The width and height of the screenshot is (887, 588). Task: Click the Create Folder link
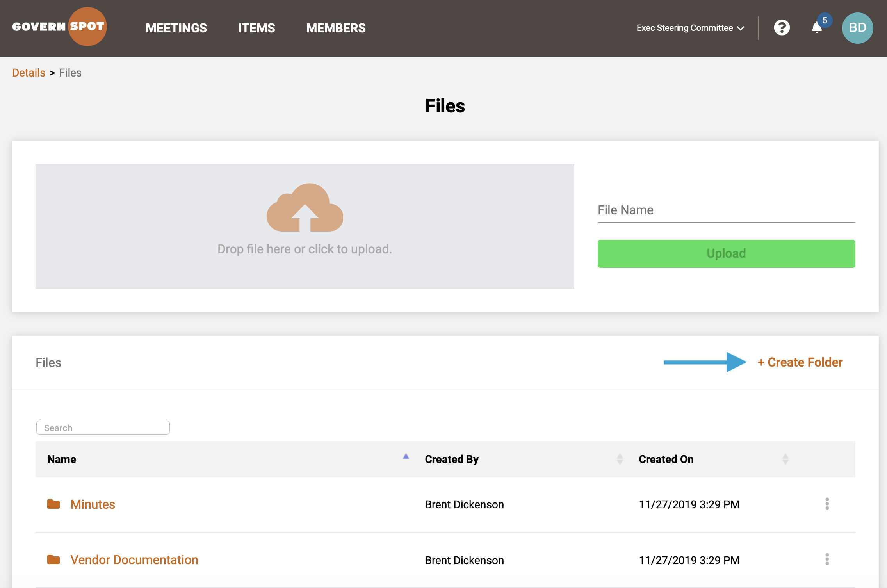click(800, 362)
